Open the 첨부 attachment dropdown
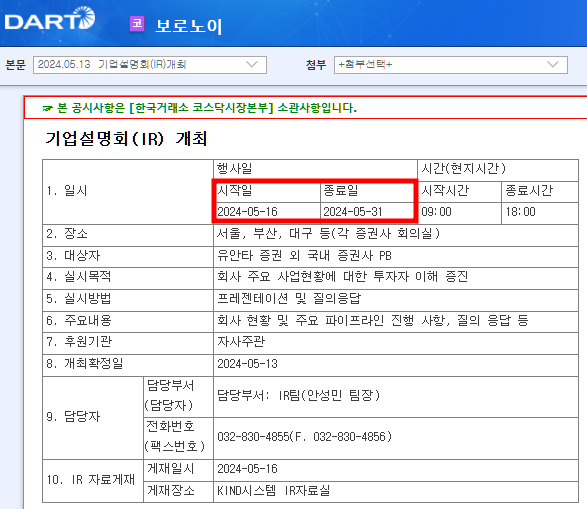 click(x=451, y=65)
